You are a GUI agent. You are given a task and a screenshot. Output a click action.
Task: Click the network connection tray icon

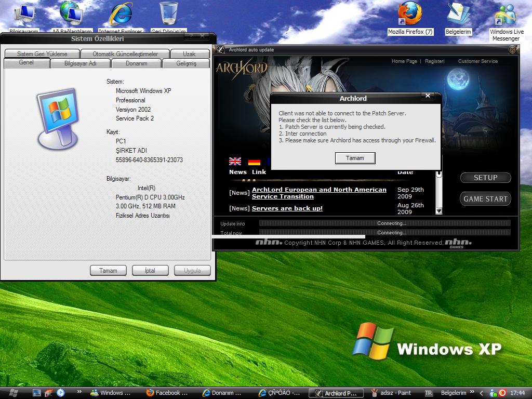pyautogui.click(x=493, y=393)
